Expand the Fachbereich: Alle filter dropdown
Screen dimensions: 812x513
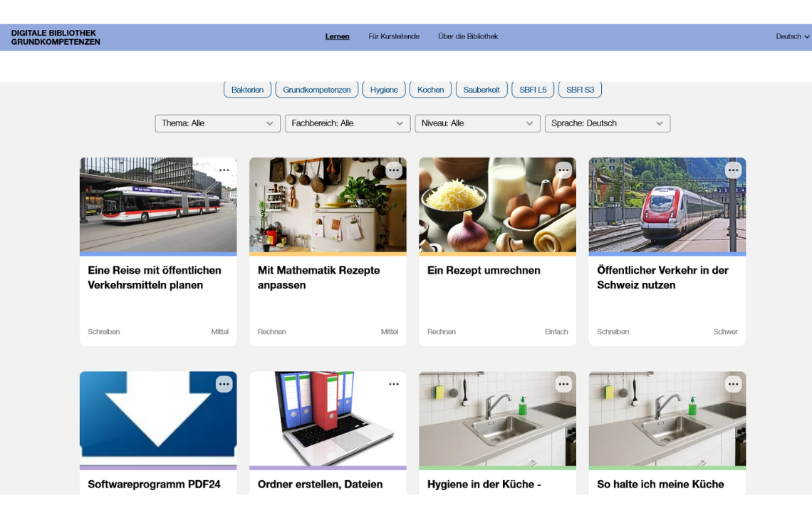point(348,123)
